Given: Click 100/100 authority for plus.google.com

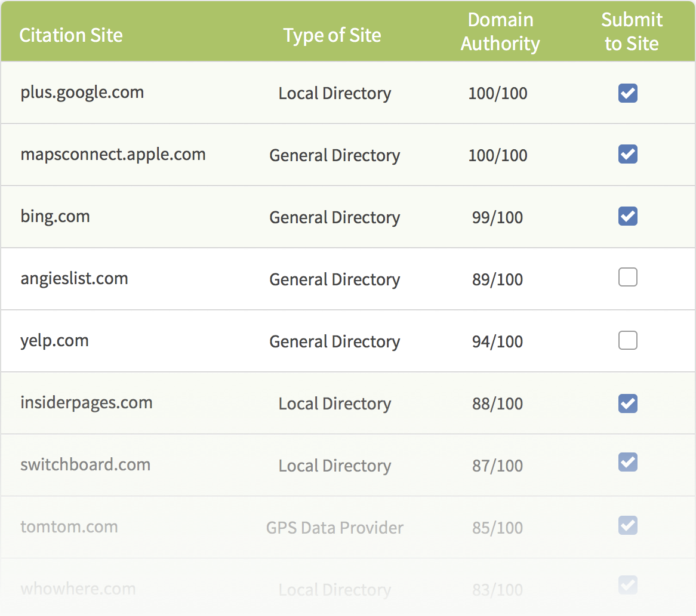Looking at the screenshot, I should tap(498, 94).
